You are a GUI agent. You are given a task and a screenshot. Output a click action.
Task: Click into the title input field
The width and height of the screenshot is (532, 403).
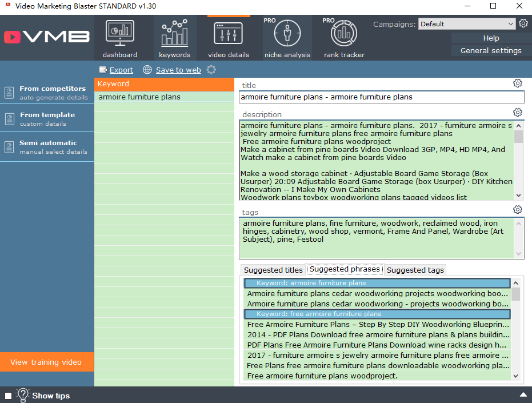point(381,97)
